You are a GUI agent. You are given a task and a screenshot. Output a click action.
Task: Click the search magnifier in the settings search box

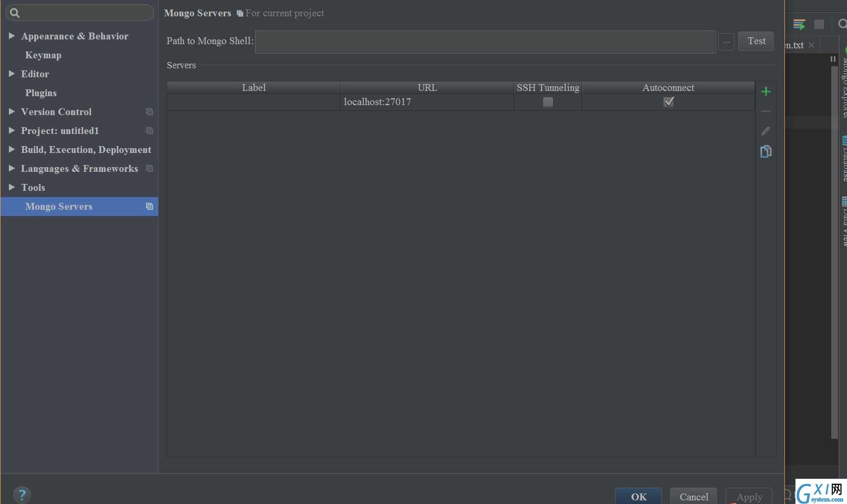(15, 13)
